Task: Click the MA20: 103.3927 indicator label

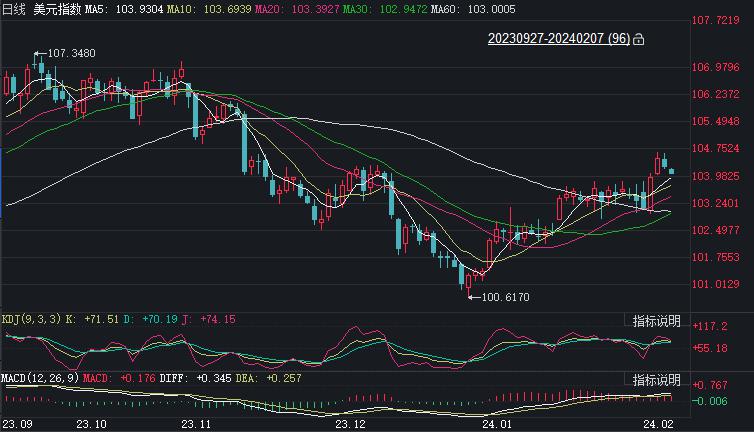Action: 297,9
